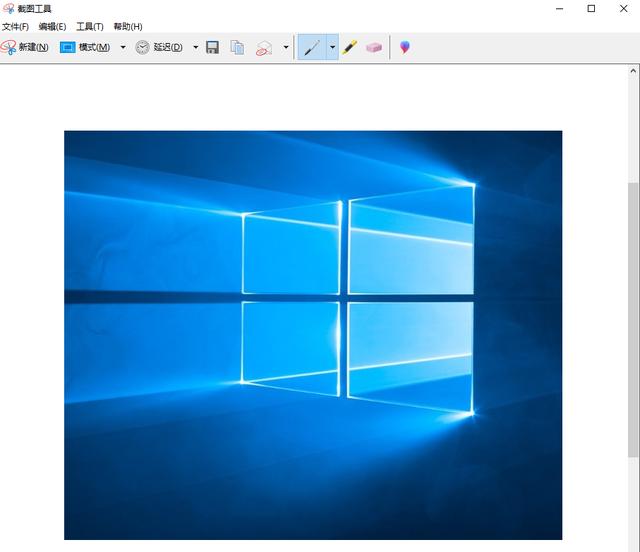
Task: Expand the 模式(M) dropdown arrow
Action: click(123, 47)
